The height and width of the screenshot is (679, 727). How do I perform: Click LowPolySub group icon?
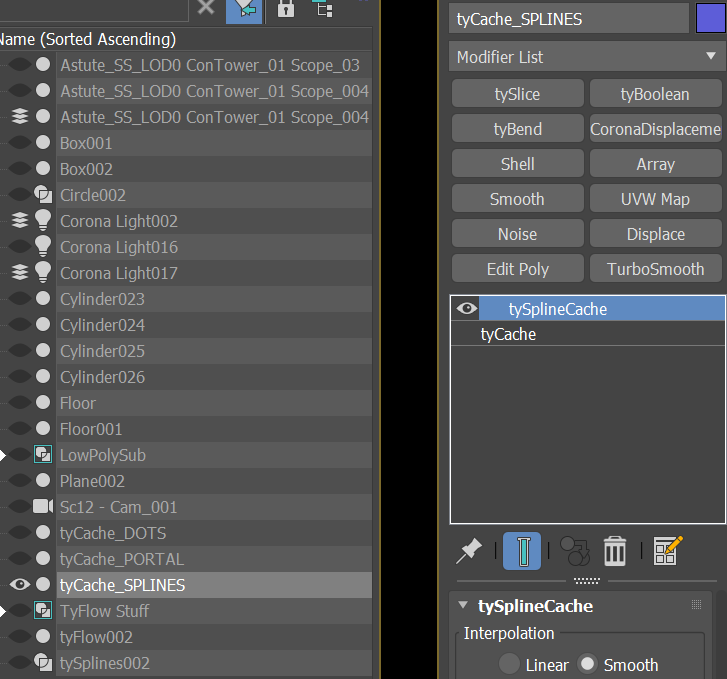[x=43, y=455]
